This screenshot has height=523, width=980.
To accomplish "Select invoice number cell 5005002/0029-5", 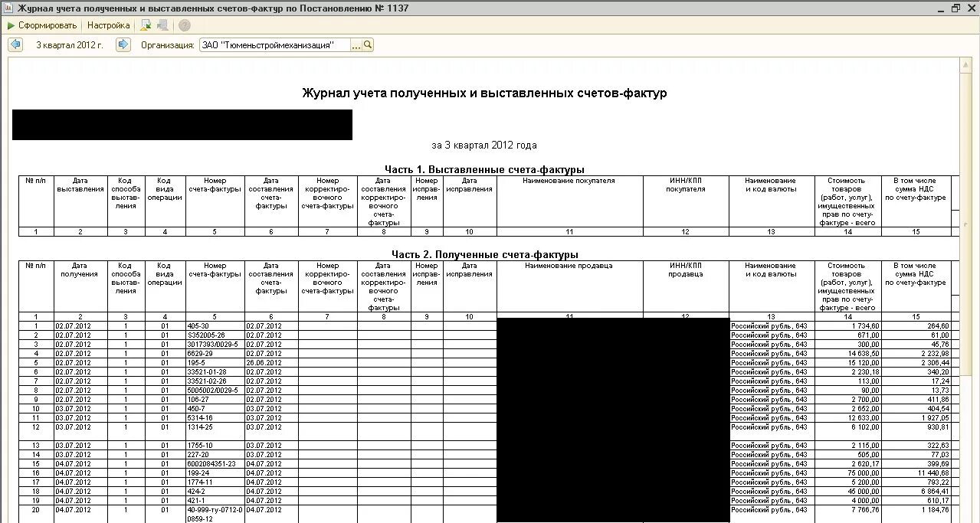I will tap(215, 391).
